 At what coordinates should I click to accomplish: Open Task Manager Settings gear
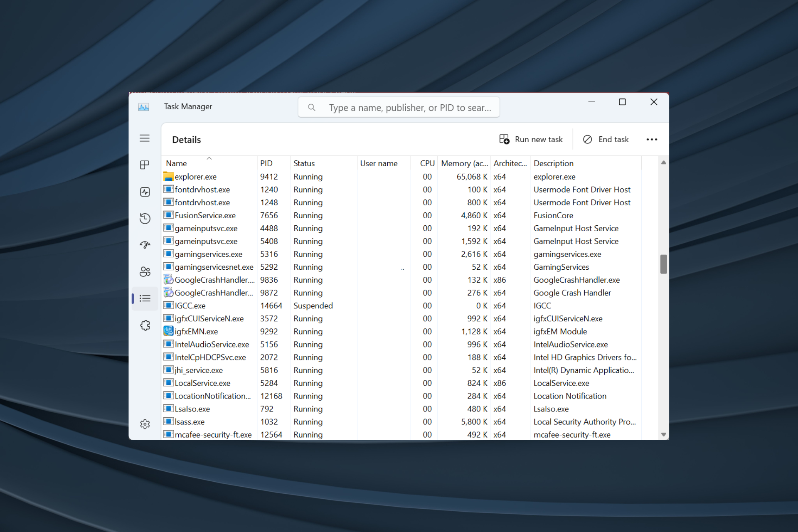[x=145, y=424]
